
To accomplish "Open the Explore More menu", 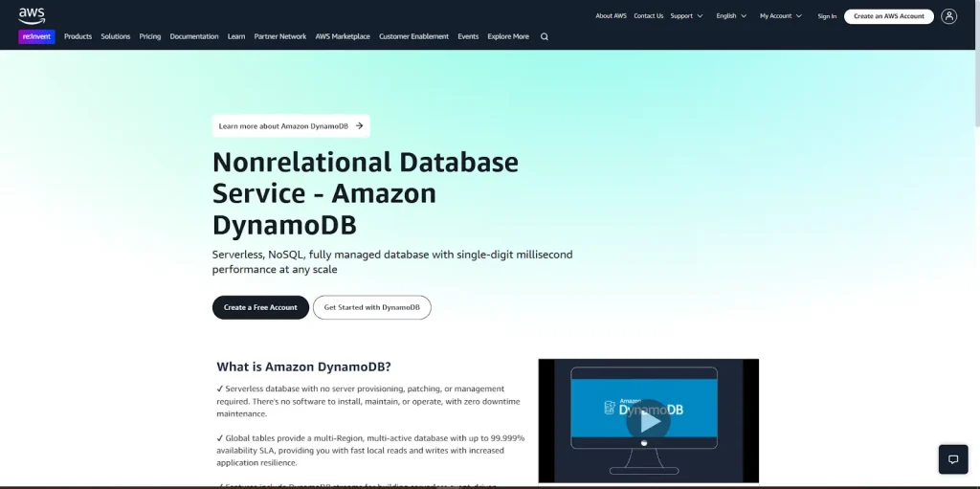I will (x=508, y=37).
